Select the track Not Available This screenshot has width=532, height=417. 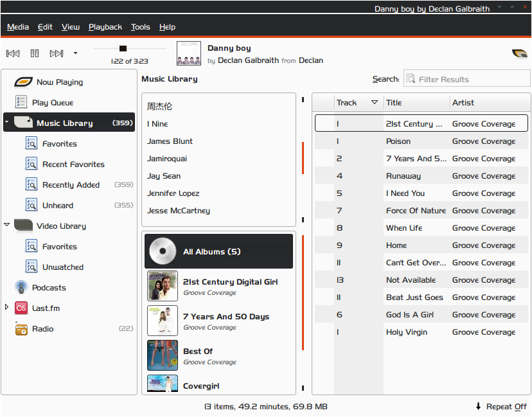[x=421, y=280]
